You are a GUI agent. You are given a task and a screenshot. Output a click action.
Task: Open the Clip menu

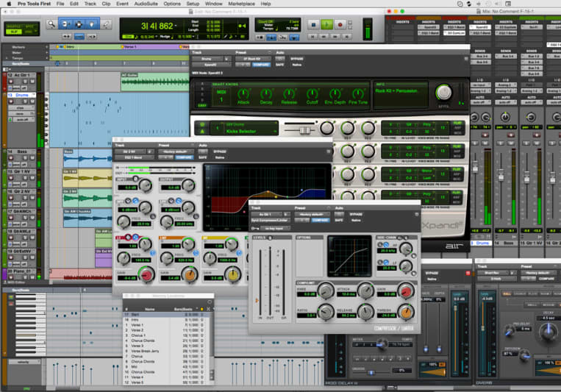click(x=106, y=4)
